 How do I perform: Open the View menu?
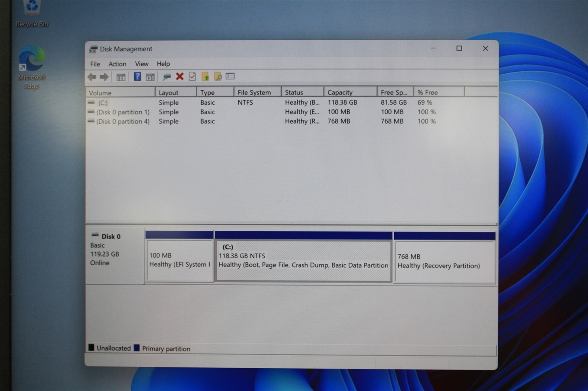(142, 64)
